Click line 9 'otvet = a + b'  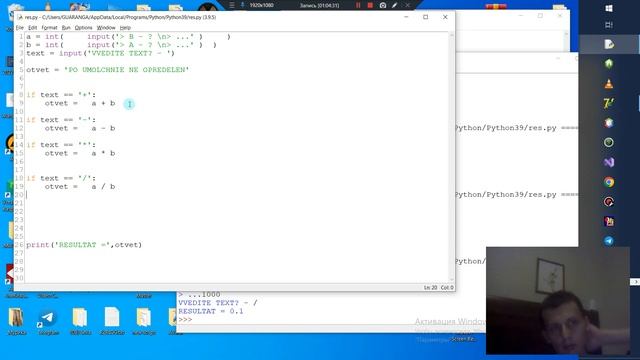(x=80, y=103)
